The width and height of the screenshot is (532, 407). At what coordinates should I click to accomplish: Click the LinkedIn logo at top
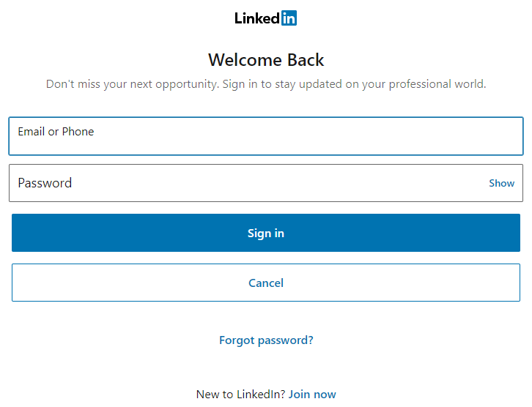[266, 18]
